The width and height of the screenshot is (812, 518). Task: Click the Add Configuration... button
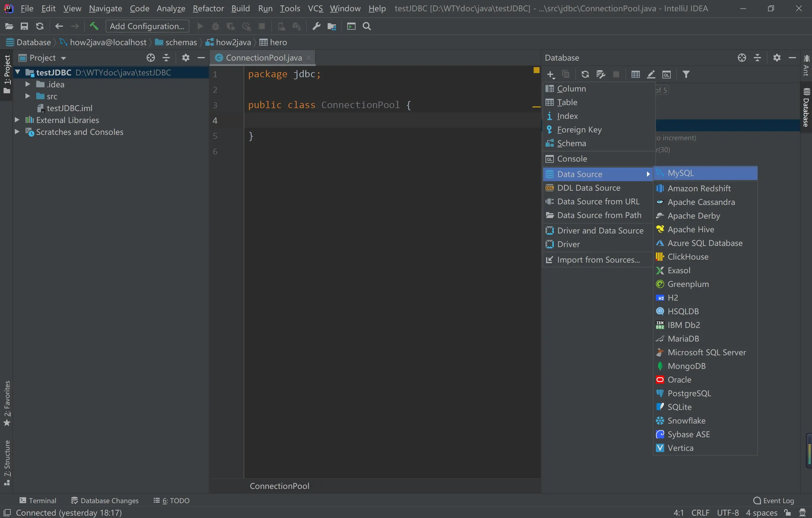147,26
